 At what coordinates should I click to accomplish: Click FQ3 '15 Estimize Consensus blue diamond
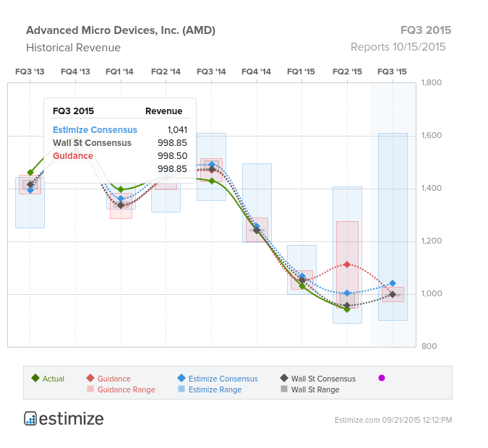[x=393, y=283]
